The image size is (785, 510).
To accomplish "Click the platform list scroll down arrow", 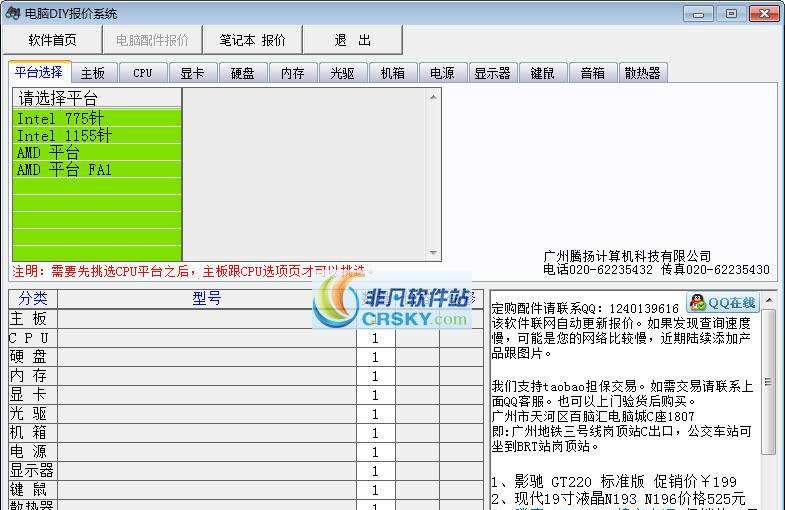I will [433, 253].
